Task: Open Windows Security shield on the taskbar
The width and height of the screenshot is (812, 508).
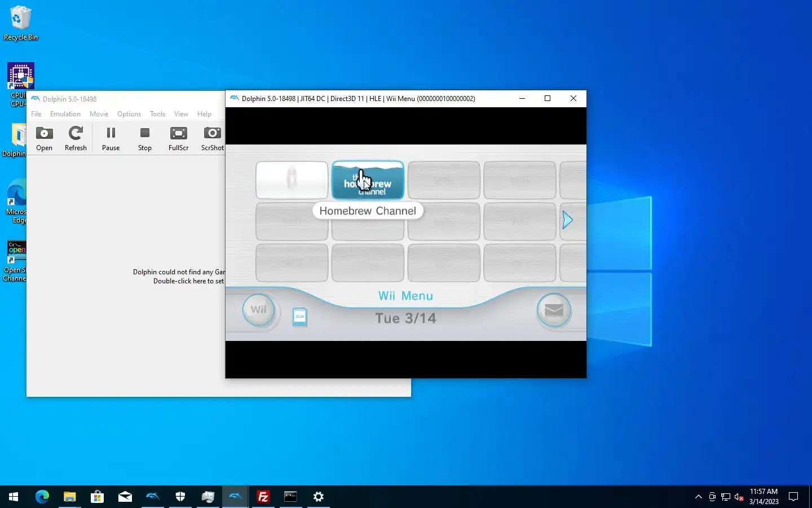Action: 180,497
